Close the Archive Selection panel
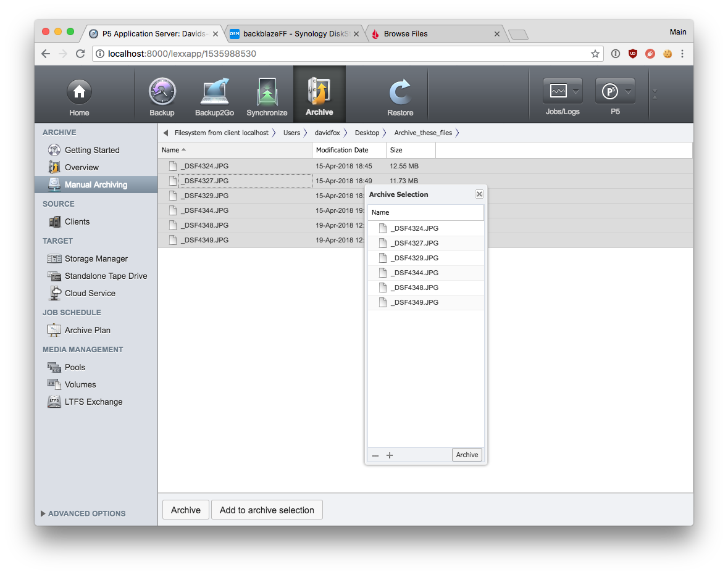The width and height of the screenshot is (728, 575). click(x=479, y=194)
